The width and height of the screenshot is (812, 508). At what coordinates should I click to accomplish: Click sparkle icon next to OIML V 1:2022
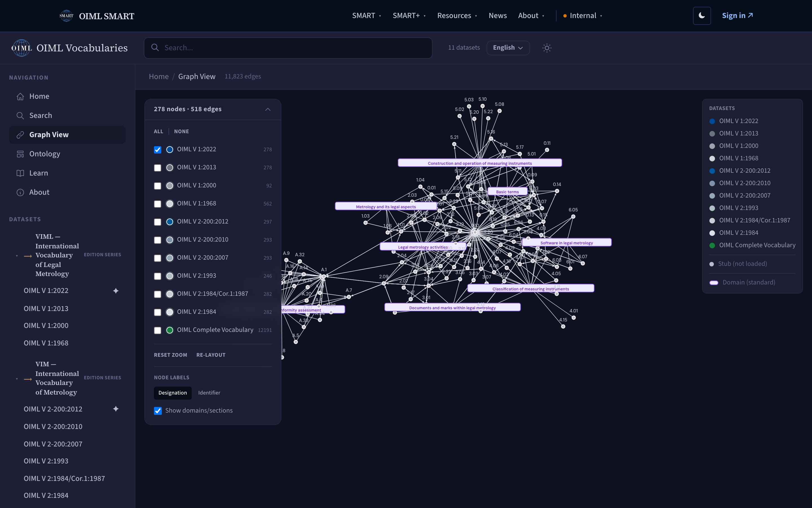(116, 291)
